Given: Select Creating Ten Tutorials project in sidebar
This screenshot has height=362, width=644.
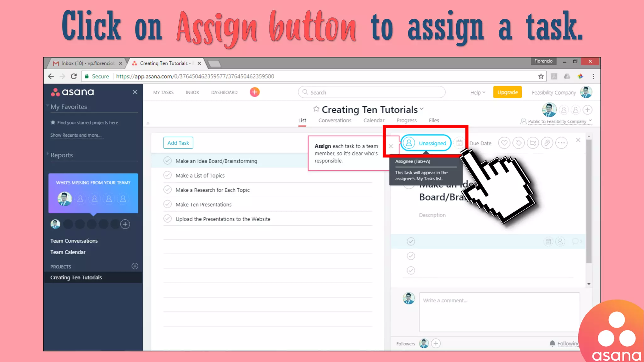Looking at the screenshot, I should pyautogui.click(x=93, y=277).
